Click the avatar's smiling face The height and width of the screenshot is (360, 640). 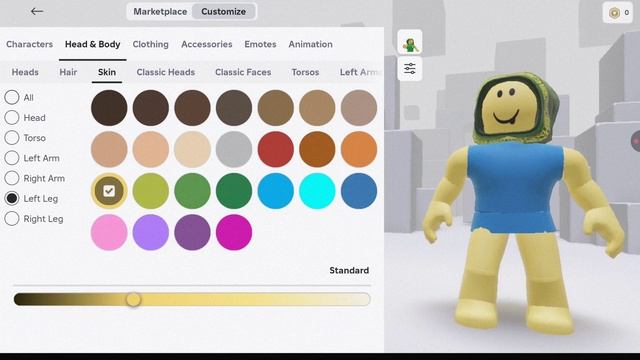[509, 107]
